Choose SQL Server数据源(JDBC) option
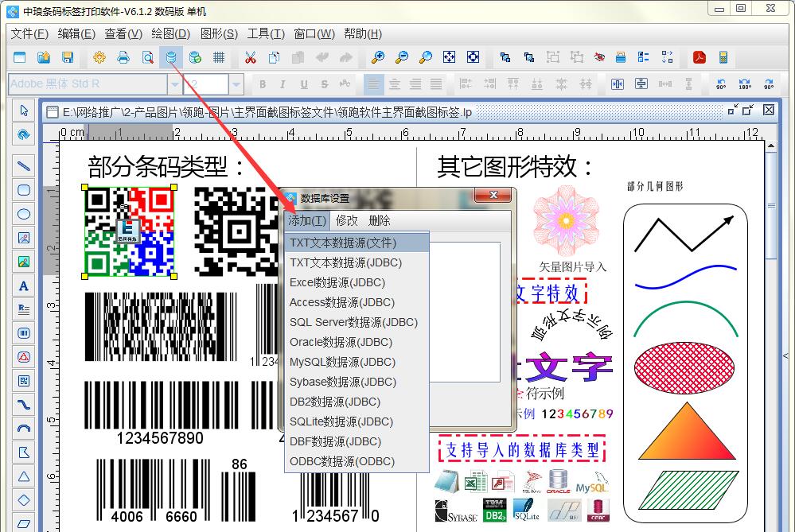 pos(357,322)
